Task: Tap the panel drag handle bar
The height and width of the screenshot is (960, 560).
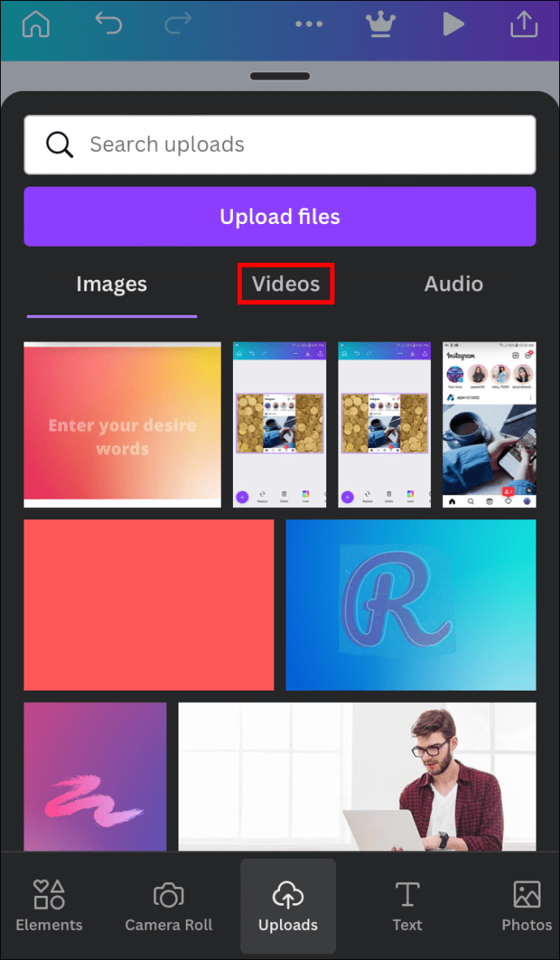Action: tap(280, 76)
